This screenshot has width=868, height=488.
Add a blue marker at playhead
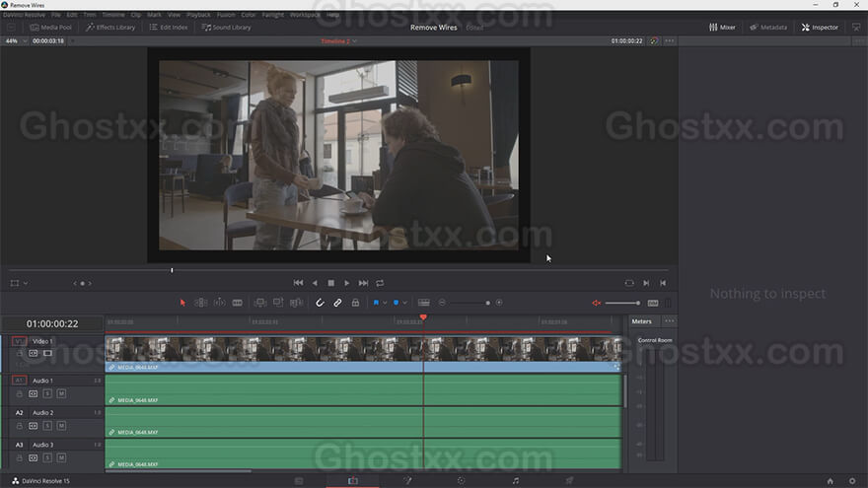[x=396, y=303]
